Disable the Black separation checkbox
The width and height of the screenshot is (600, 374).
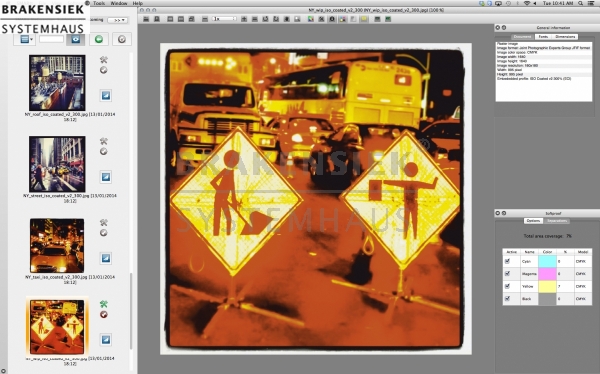[507, 299]
